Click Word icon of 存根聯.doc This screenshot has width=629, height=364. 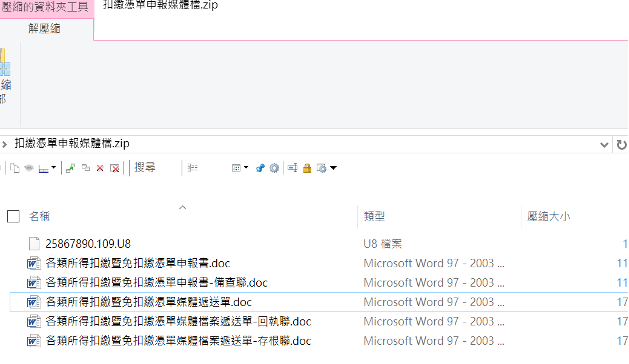34,341
